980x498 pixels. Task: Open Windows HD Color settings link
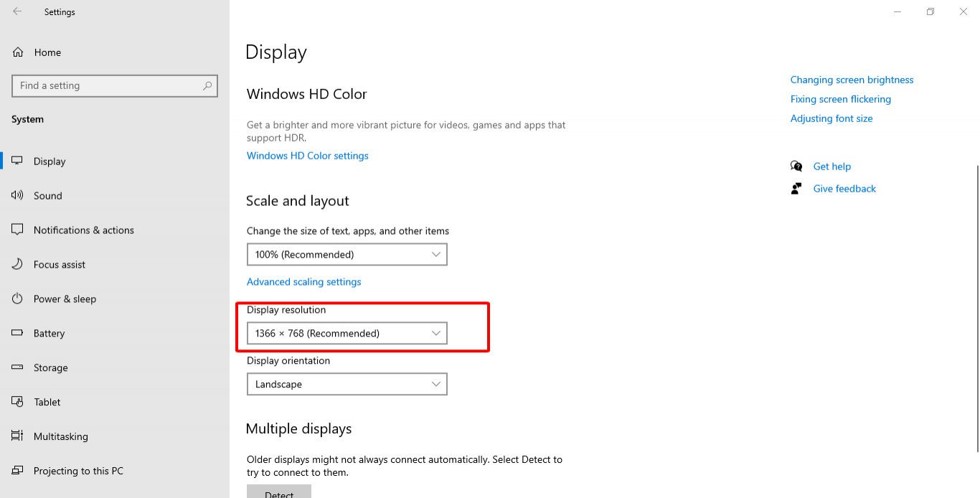(307, 156)
